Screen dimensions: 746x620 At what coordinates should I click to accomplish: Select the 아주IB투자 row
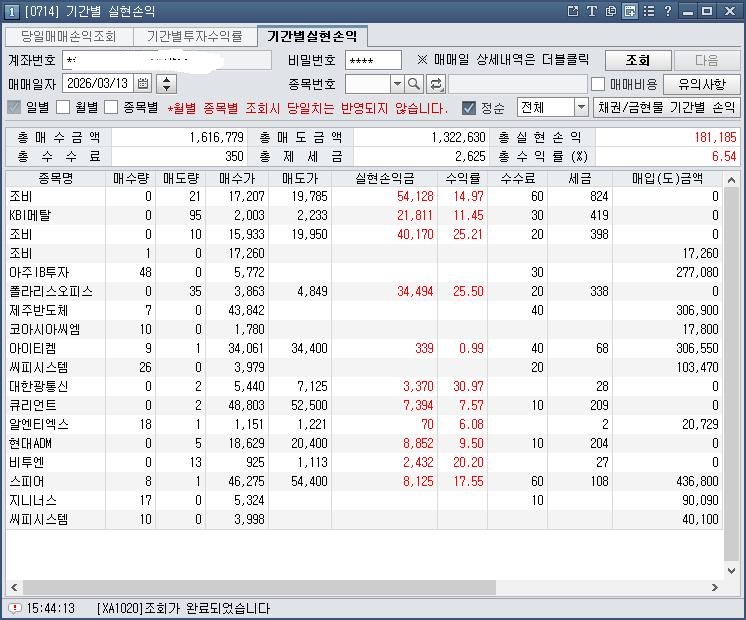[x=364, y=272]
